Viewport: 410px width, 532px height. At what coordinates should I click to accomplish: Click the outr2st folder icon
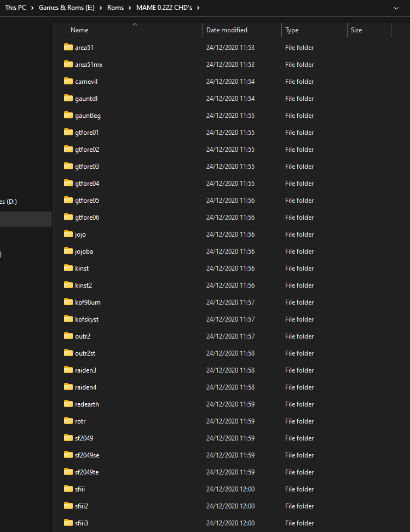[68, 352]
